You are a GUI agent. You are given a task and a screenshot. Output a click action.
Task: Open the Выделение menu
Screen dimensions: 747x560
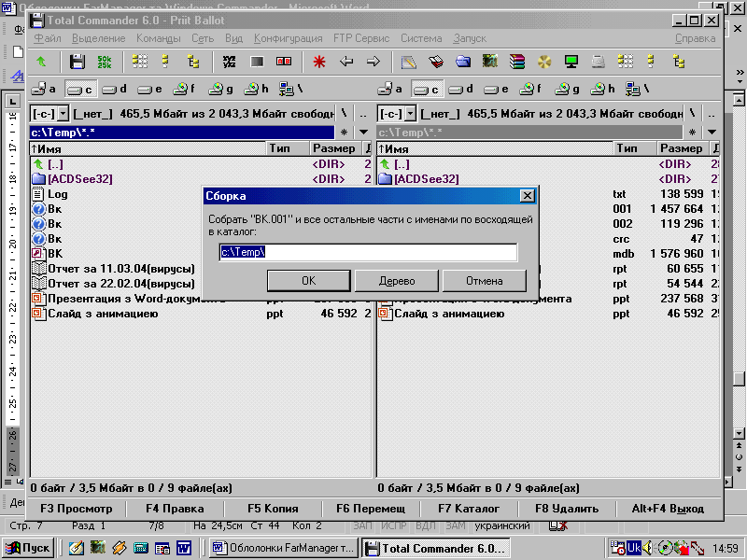pos(99,38)
